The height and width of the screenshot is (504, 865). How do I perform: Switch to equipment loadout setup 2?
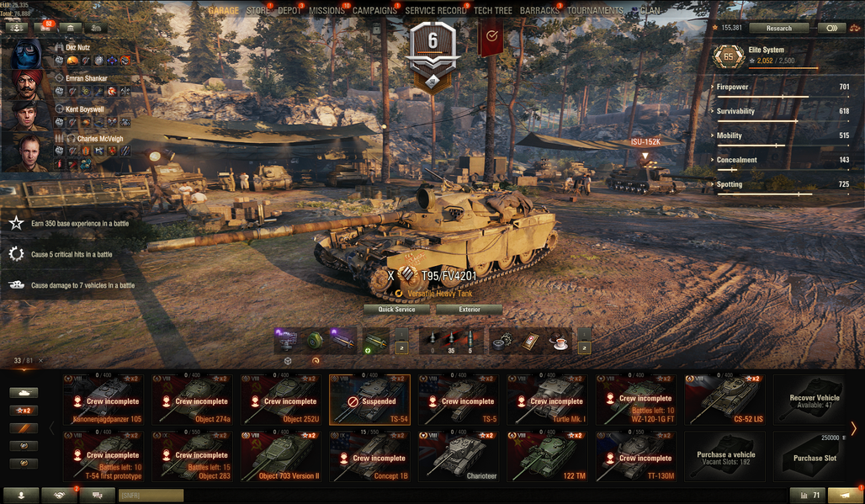[x=401, y=348]
